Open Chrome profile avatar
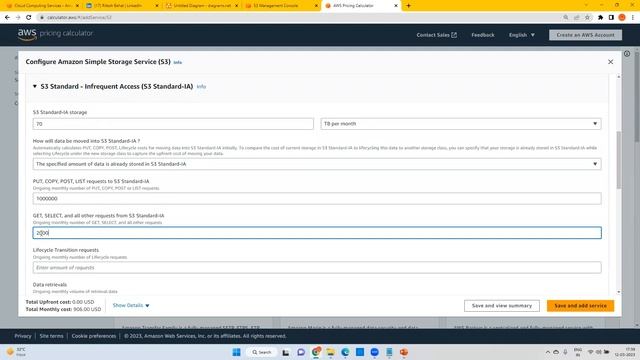The width and height of the screenshot is (640, 360). click(622, 18)
